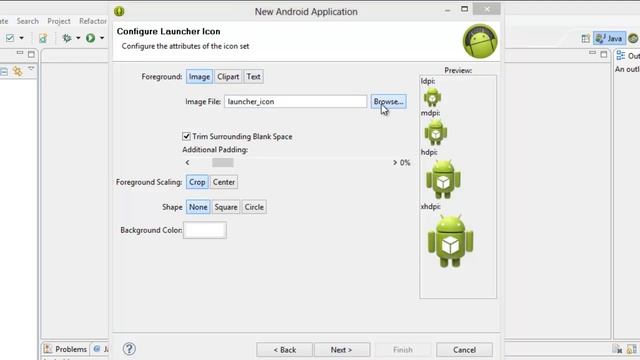Switch to the Problems tab
Screen dimensions: 640x360
66,349
